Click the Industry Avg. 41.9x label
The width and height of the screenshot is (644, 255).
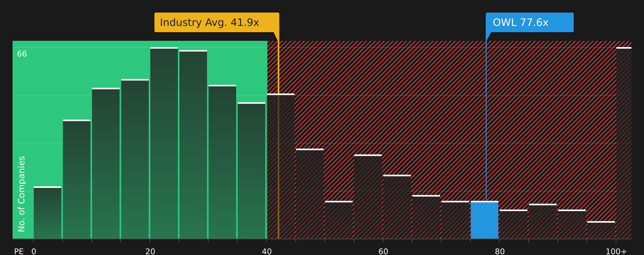tap(217, 22)
